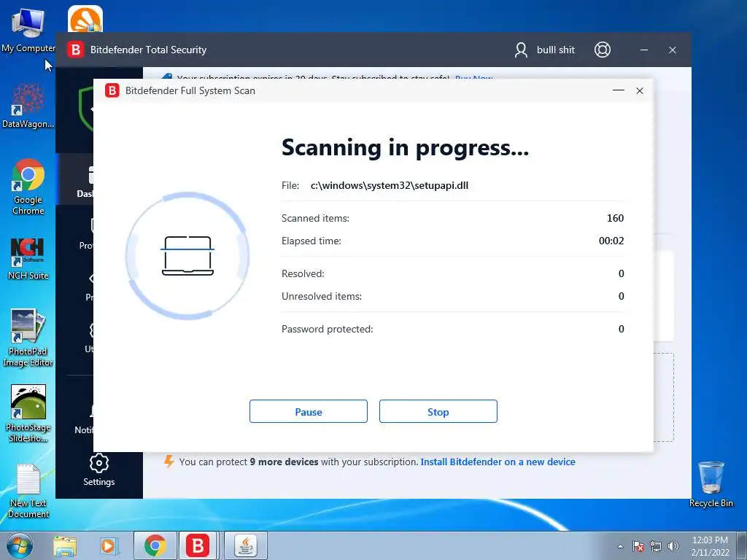Open PhotoStage Slideshow desktop shortcut
The image size is (747, 560).
pos(28,413)
